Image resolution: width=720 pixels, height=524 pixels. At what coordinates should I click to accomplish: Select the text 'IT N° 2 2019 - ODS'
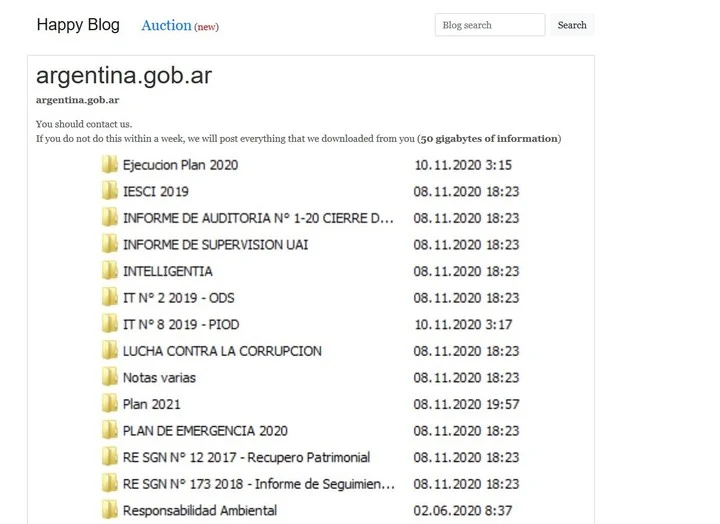179,298
